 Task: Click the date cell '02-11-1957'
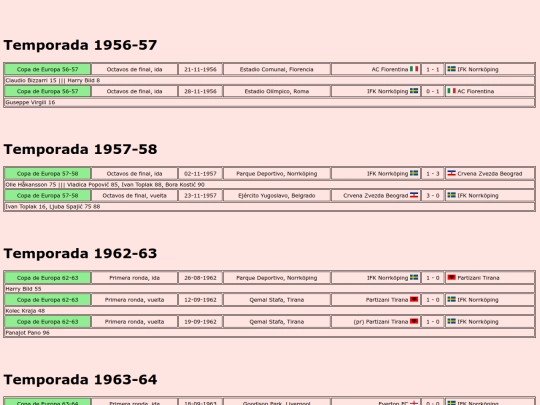pos(200,174)
